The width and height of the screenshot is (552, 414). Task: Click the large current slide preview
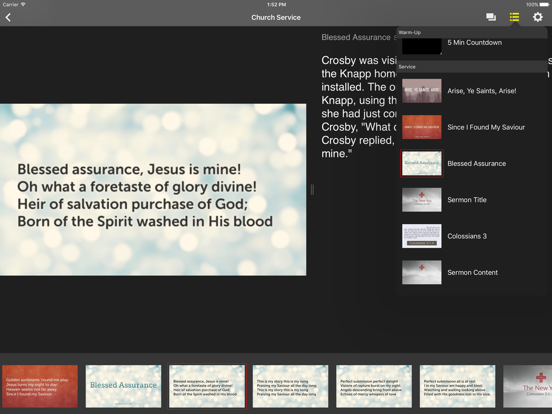click(153, 189)
